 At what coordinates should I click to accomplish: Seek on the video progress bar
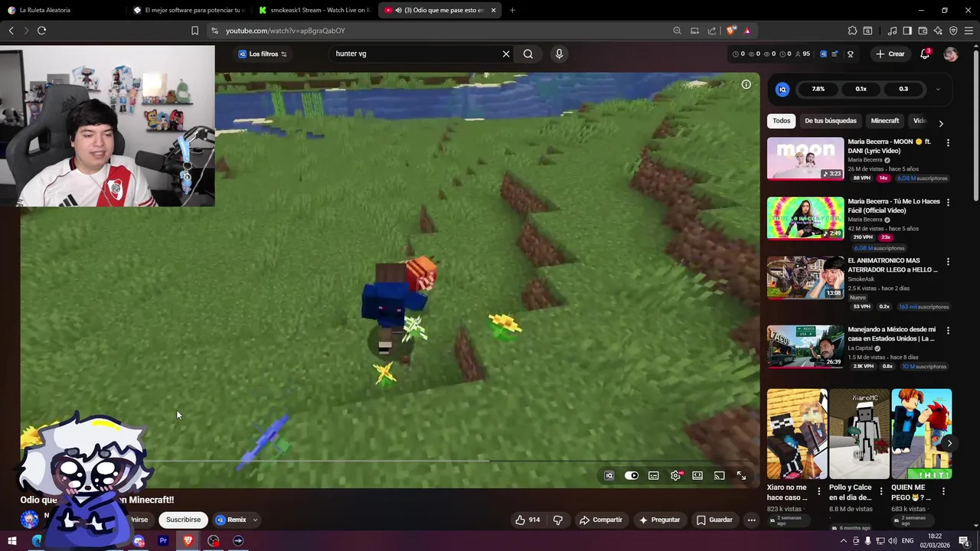[x=390, y=461]
